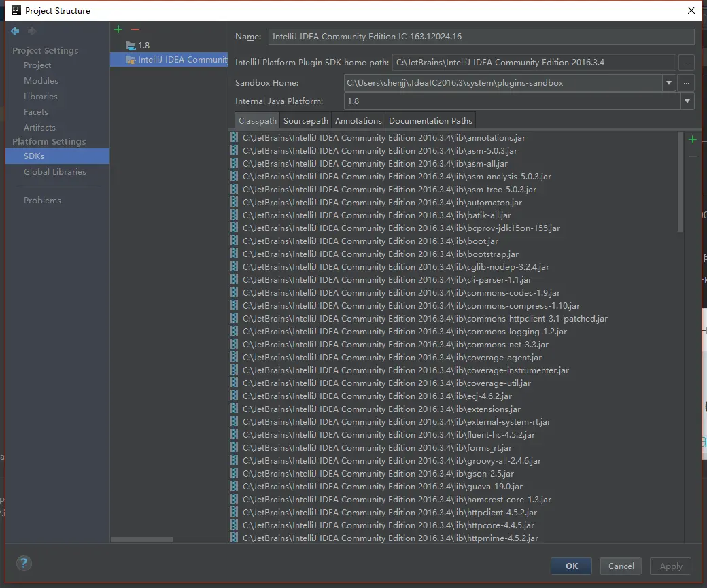This screenshot has height=588, width=707.
Task: Switch to the Annotations tab
Action: point(358,121)
